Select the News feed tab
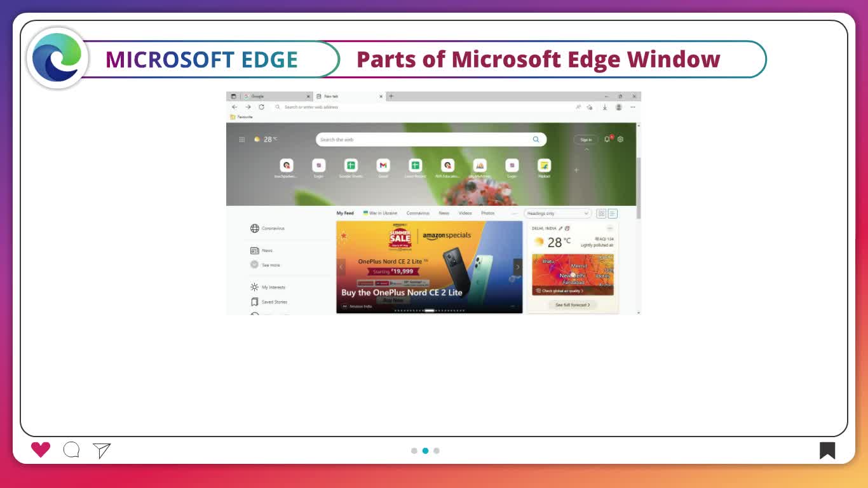 (444, 213)
